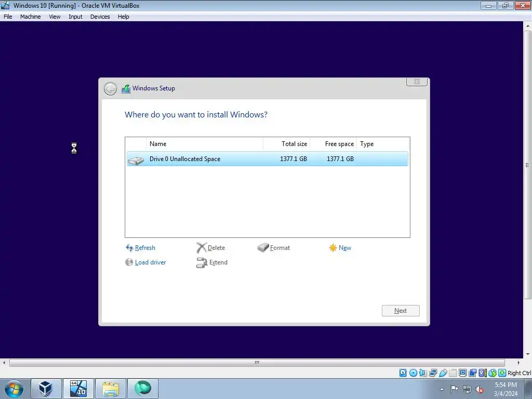
Task: Click the USB devices indicator in status bar
Action: coord(443,373)
